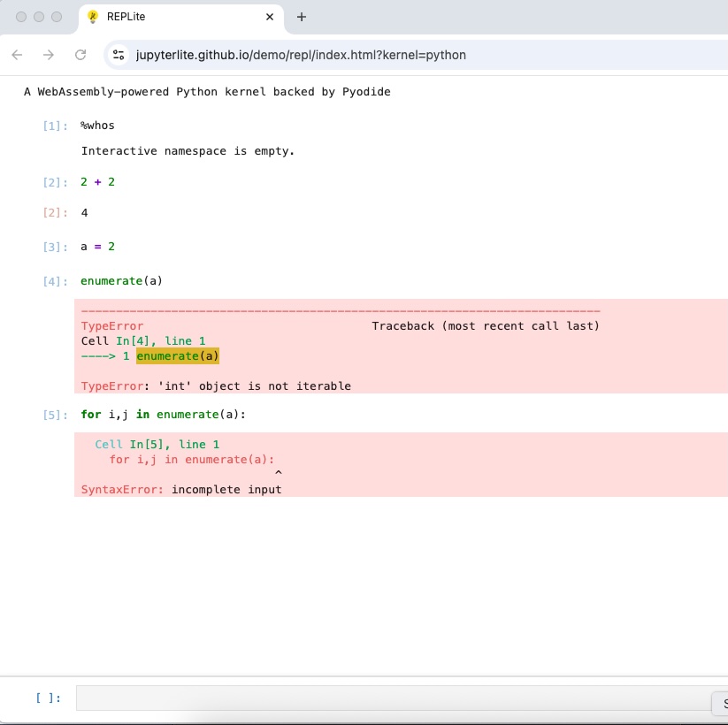Click the 2 + 2 code cell

98,182
